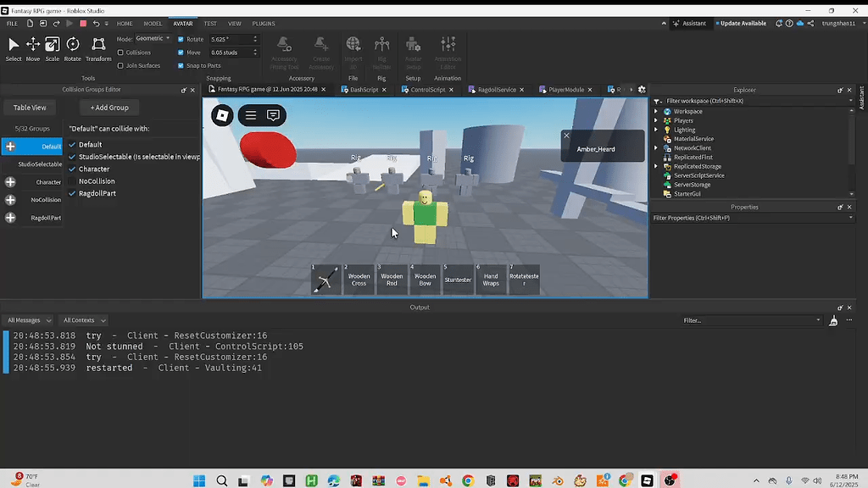Open the Mode Geometric dropdown
Image resolution: width=868 pixels, height=488 pixels.
153,39
